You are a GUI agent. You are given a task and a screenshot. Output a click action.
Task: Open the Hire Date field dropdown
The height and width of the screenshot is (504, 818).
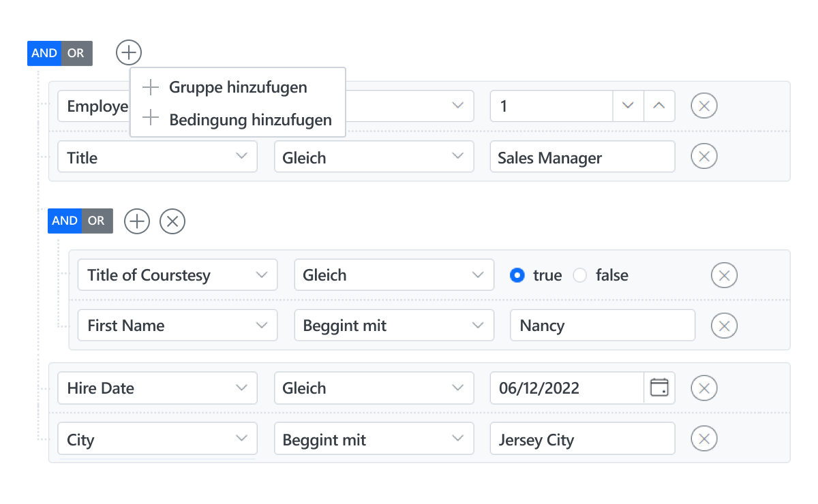coord(157,388)
